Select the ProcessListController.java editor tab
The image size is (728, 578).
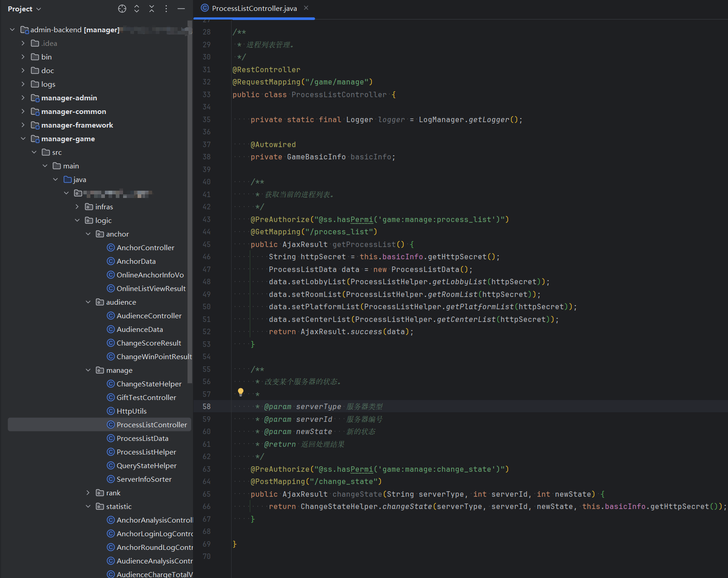click(x=254, y=8)
